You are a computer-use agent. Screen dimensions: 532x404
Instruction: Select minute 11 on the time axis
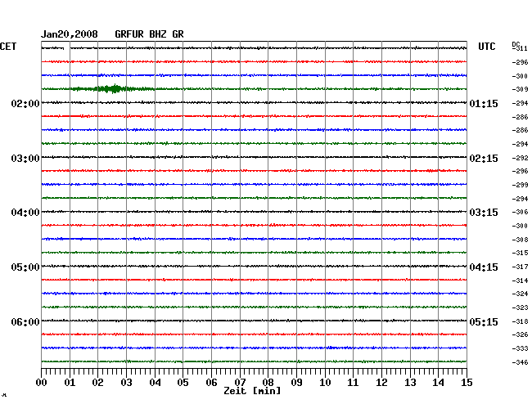[x=353, y=382]
